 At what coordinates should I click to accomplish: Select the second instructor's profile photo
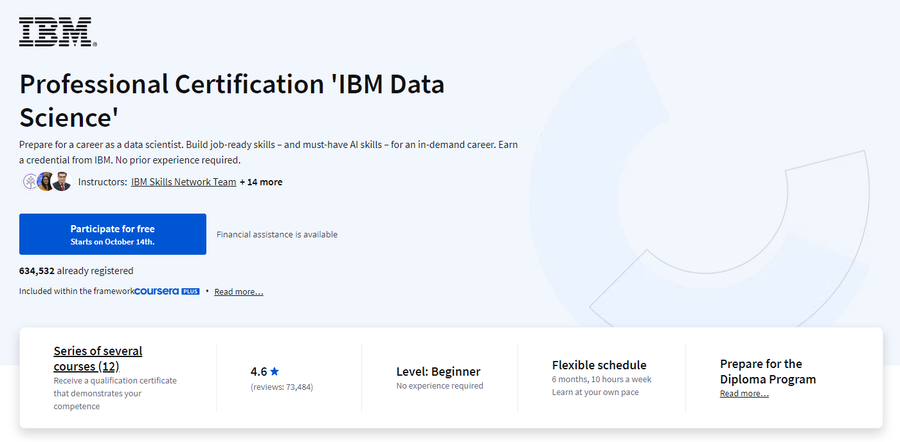coord(45,182)
